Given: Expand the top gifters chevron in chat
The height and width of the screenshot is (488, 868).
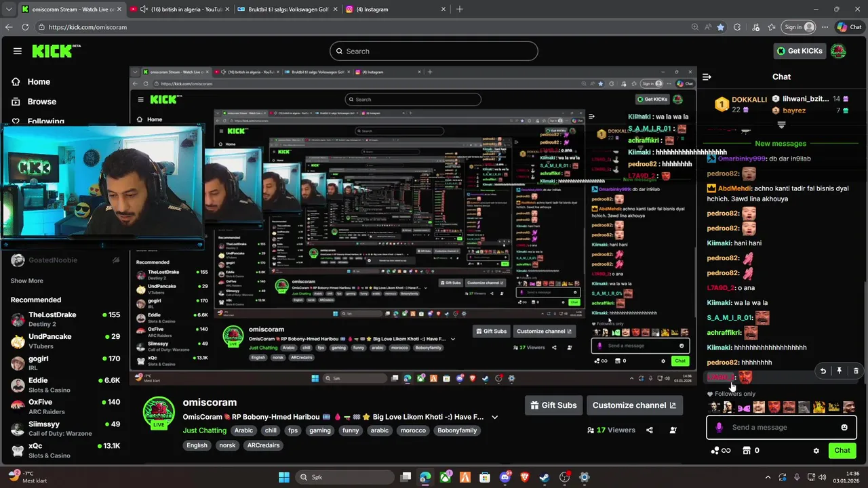Looking at the screenshot, I should click(781, 125).
